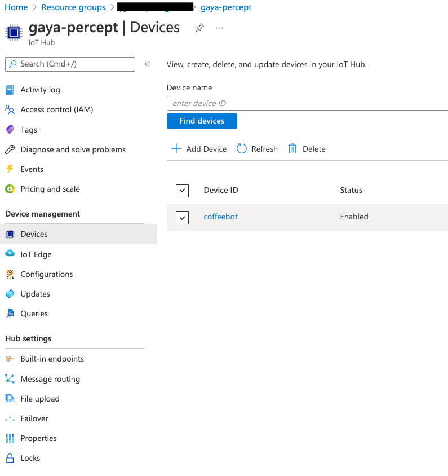Image resolution: width=448 pixels, height=476 pixels.
Task: Click the gaya-percept breadcrumb link
Action: click(x=226, y=7)
